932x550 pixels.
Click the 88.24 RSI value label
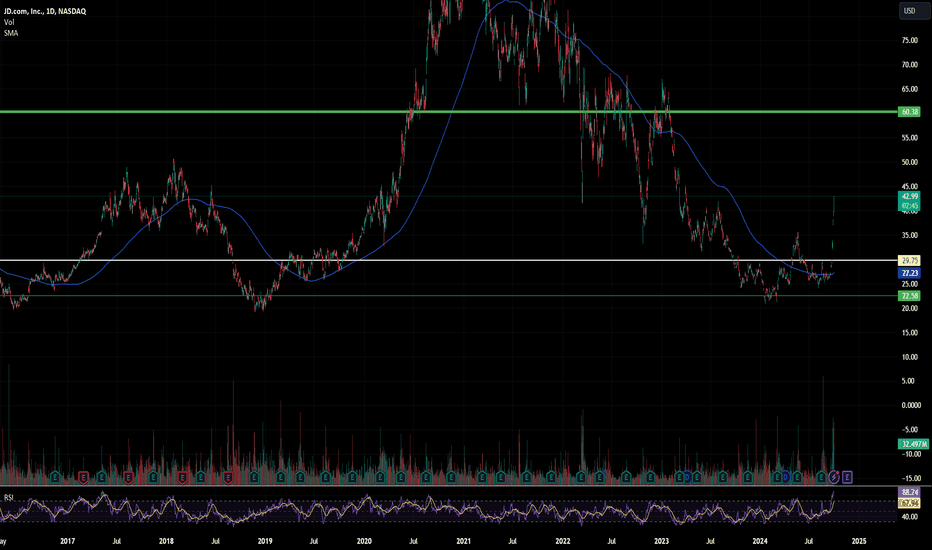(909, 492)
